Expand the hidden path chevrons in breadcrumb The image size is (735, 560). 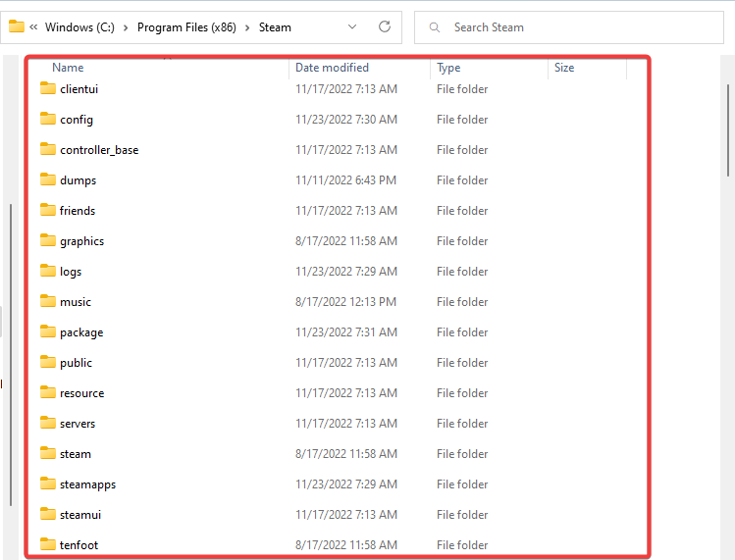pyautogui.click(x=34, y=27)
